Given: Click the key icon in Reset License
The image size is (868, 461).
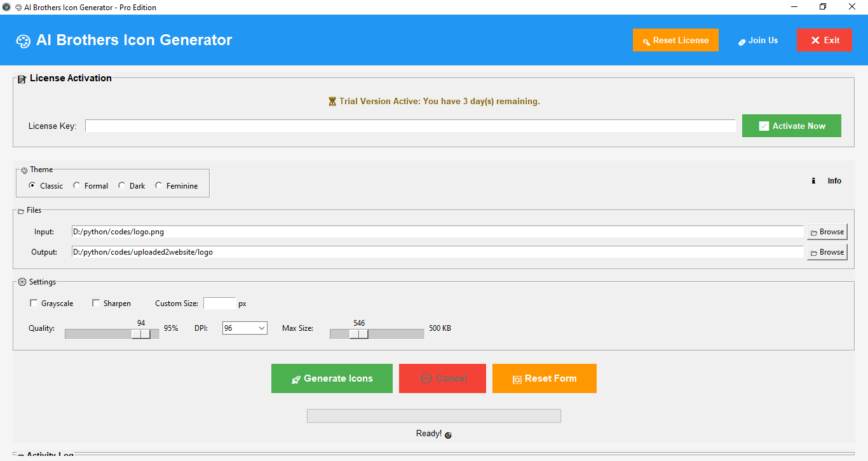Looking at the screenshot, I should tap(646, 41).
